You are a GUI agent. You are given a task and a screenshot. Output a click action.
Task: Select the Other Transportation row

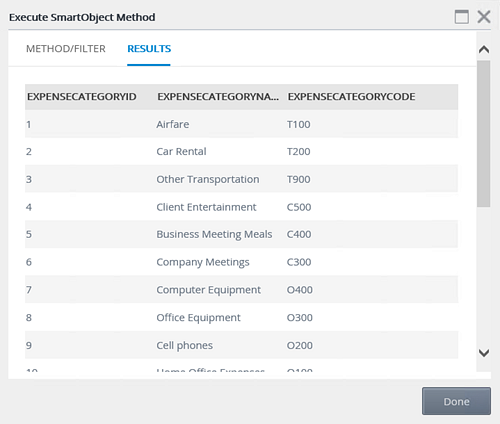(x=241, y=179)
